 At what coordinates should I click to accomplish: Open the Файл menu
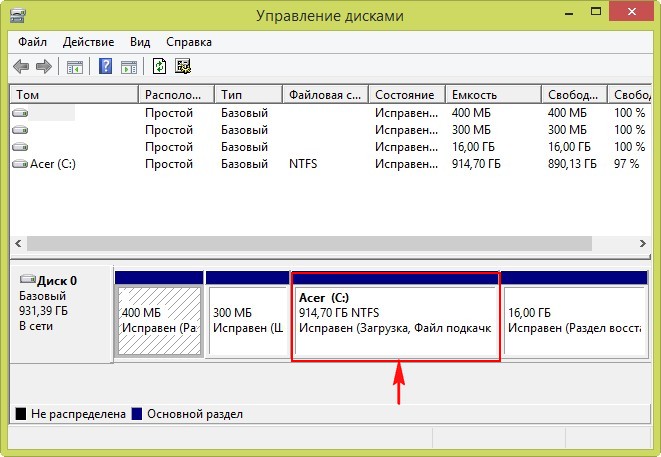point(34,42)
